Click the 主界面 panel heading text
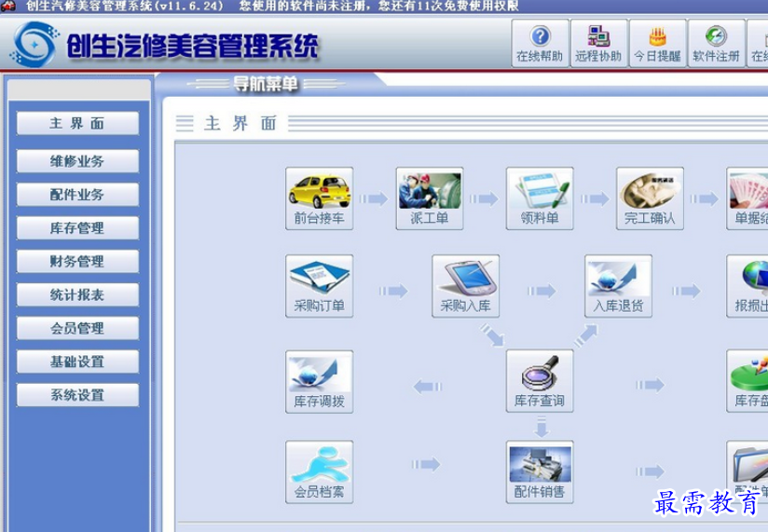The width and height of the screenshot is (768, 532). click(240, 123)
